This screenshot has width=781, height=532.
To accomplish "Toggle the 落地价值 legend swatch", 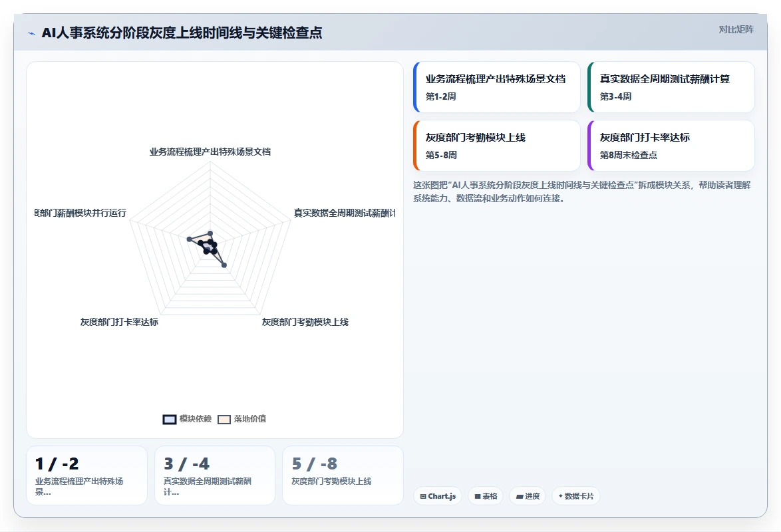I will click(x=224, y=420).
